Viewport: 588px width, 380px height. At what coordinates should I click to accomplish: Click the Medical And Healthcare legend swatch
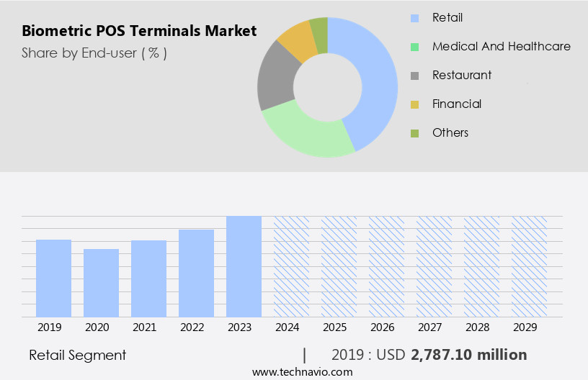click(414, 47)
